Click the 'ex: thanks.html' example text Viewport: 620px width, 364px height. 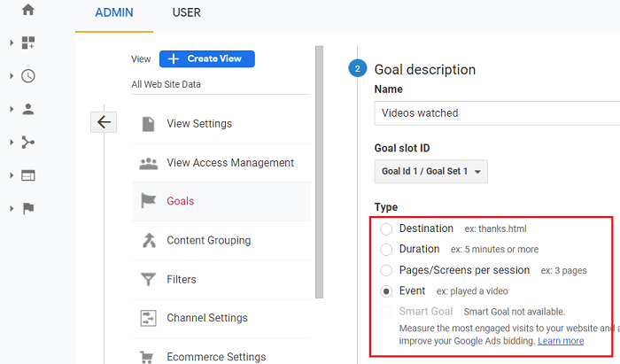point(495,228)
